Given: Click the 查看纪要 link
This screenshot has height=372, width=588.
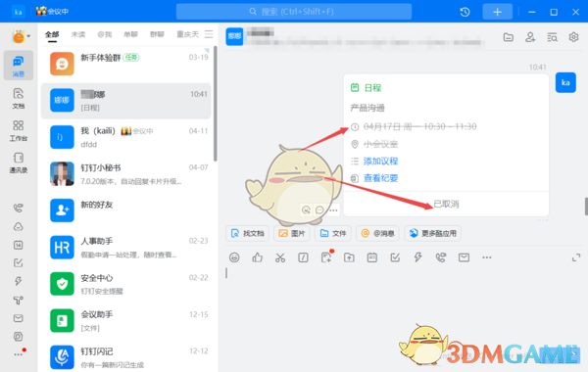Looking at the screenshot, I should pyautogui.click(x=380, y=178).
